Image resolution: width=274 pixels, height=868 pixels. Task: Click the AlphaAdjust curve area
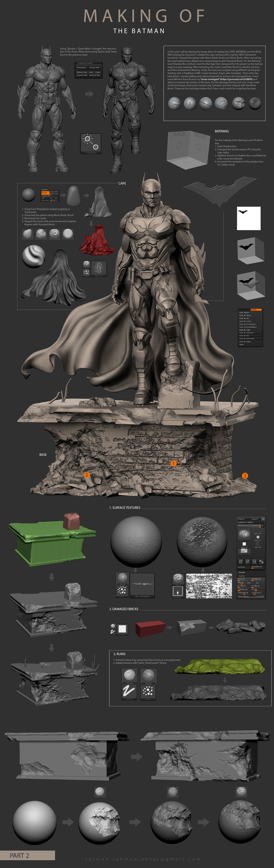[251, 597]
